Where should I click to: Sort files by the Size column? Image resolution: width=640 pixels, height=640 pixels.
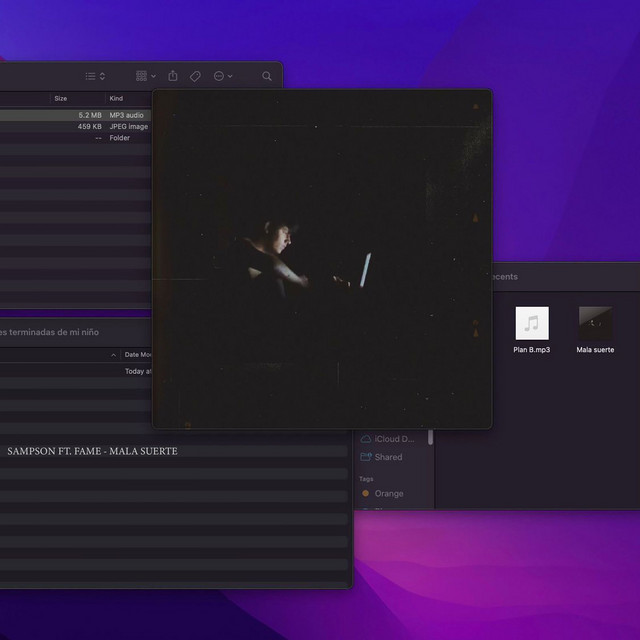point(62,99)
